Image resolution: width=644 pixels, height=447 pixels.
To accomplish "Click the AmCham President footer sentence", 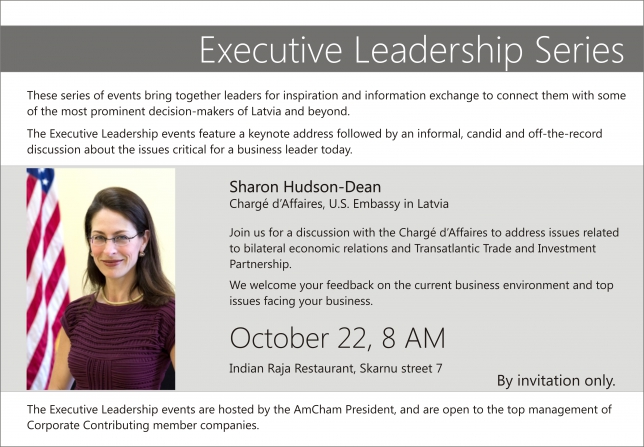I will tap(319, 410).
